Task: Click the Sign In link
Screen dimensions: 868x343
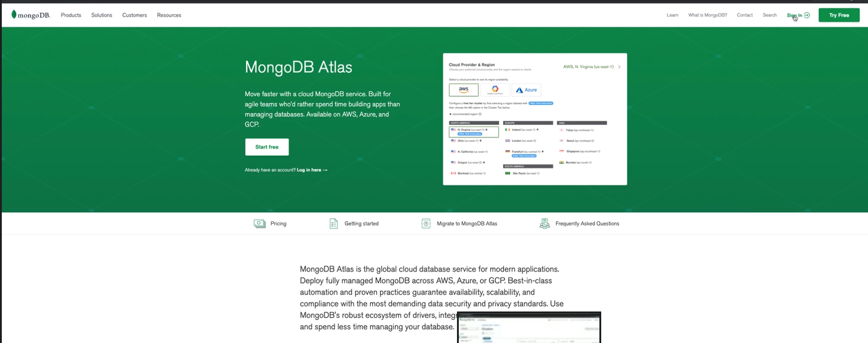Action: pyautogui.click(x=795, y=15)
